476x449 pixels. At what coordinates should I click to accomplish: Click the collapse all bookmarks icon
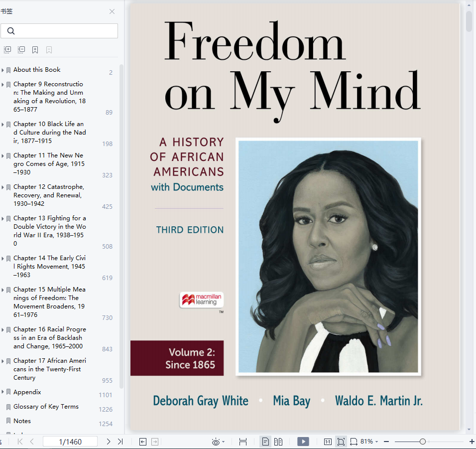click(21, 49)
